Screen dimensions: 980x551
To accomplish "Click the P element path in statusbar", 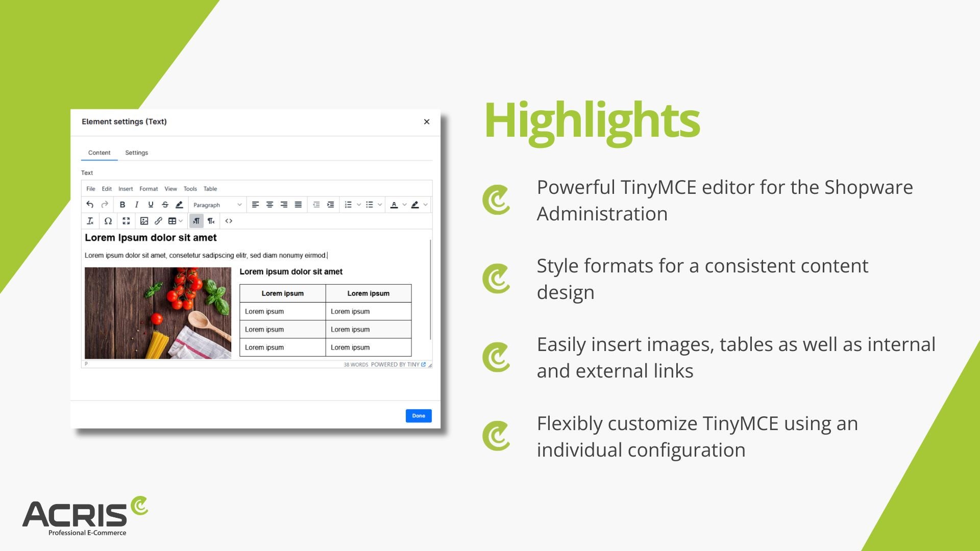I will (x=86, y=364).
